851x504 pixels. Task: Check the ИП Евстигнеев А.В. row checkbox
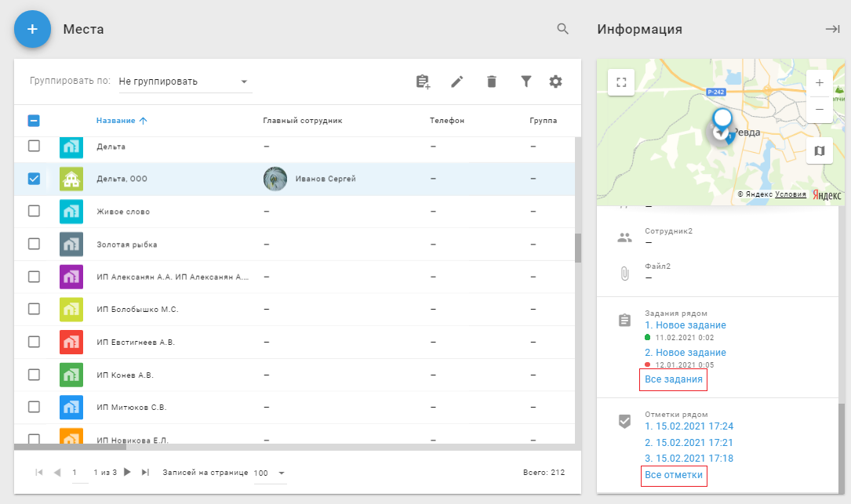pos(34,342)
